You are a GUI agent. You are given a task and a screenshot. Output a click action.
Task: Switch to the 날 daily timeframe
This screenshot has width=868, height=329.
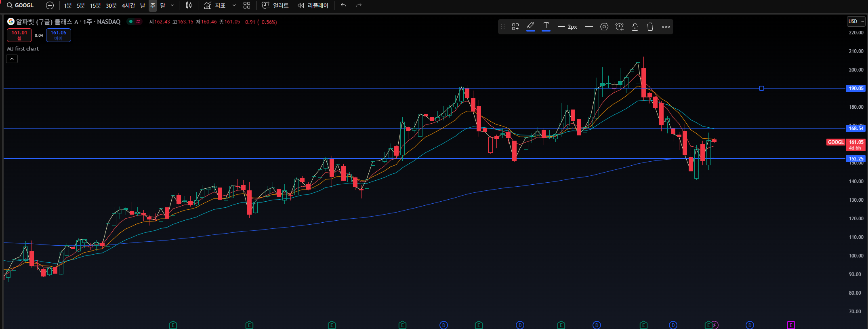(x=143, y=5)
